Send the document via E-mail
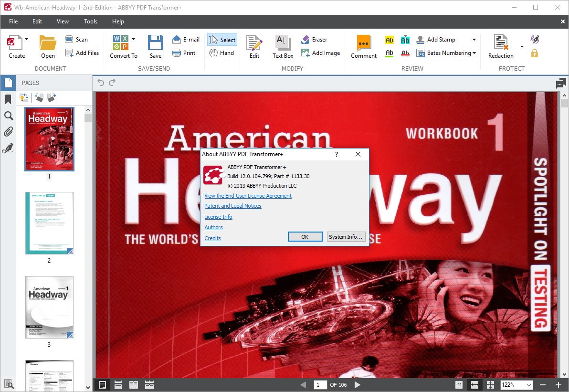The image size is (569, 392). click(x=186, y=40)
